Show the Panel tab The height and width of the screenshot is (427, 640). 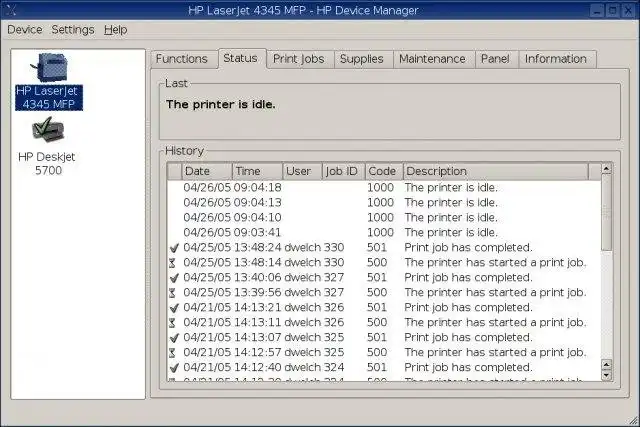tap(495, 59)
